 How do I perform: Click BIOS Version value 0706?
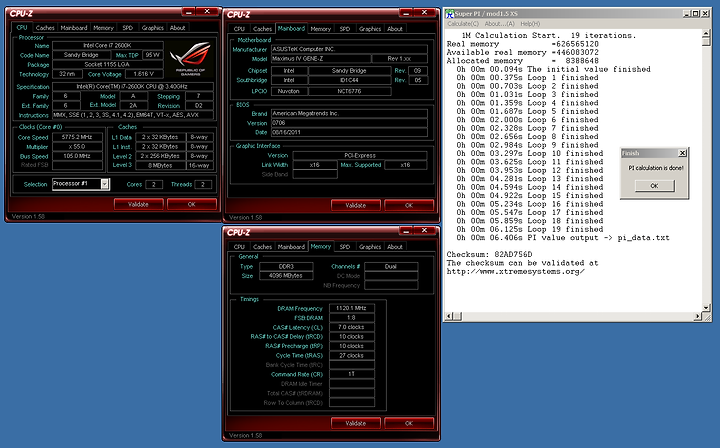tap(349, 123)
